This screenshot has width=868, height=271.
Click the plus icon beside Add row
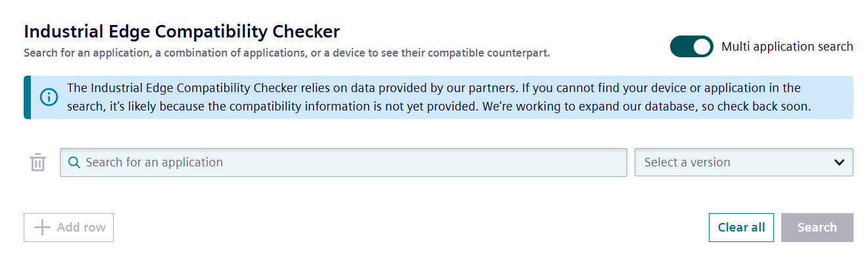42,228
